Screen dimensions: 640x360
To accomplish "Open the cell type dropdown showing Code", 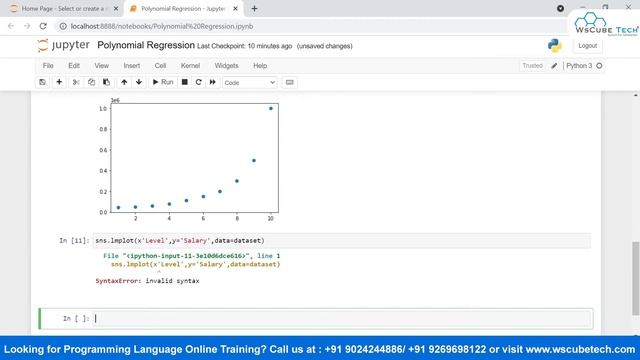I will pyautogui.click(x=249, y=82).
